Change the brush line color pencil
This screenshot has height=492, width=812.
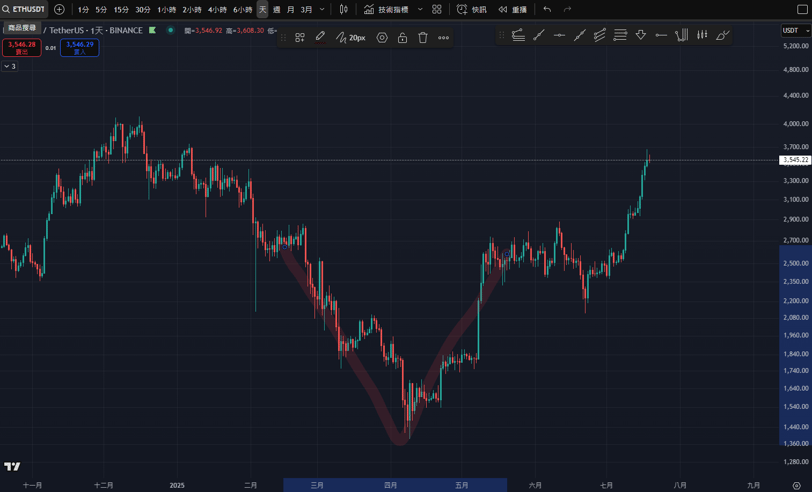point(320,37)
